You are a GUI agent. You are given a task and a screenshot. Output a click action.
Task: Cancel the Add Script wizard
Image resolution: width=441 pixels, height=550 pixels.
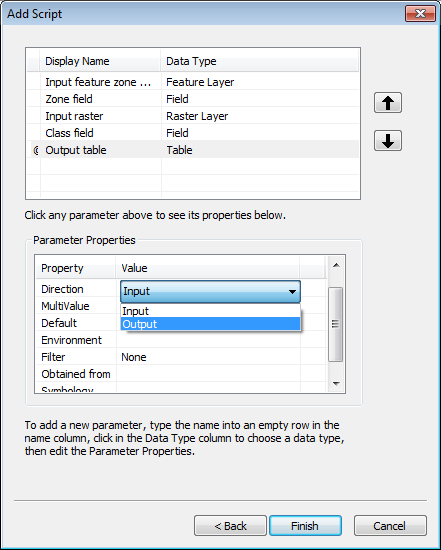tap(390, 525)
